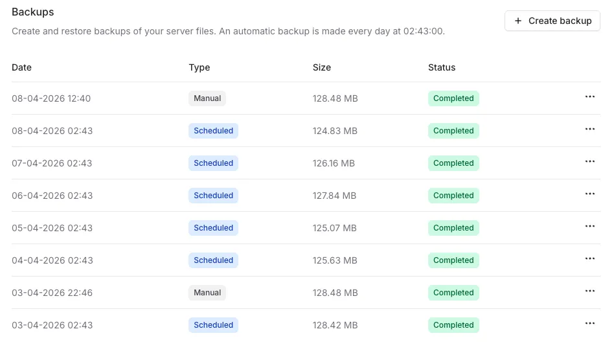Viewport: 614px width, 364px height.
Task: Click Scheduled badge on 04-04-2026 row
Action: (214, 260)
